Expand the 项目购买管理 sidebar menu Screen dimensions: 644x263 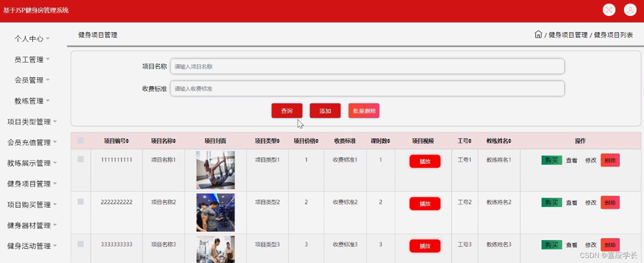pos(32,204)
